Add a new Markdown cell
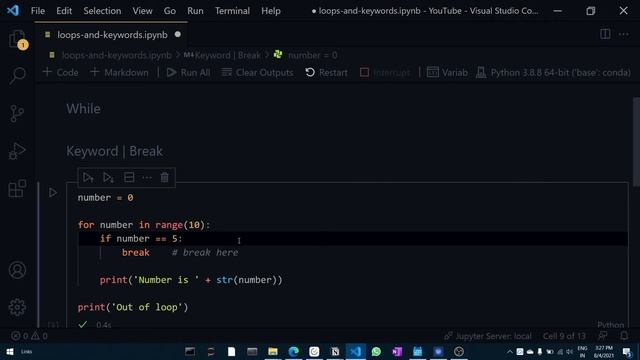Image resolution: width=640 pixels, height=360 pixels. [x=120, y=73]
